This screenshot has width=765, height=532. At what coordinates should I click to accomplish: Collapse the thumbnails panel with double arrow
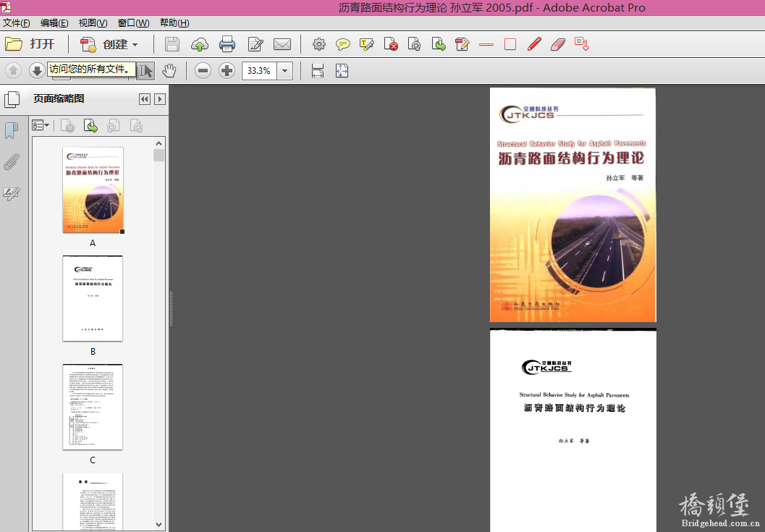(145, 99)
